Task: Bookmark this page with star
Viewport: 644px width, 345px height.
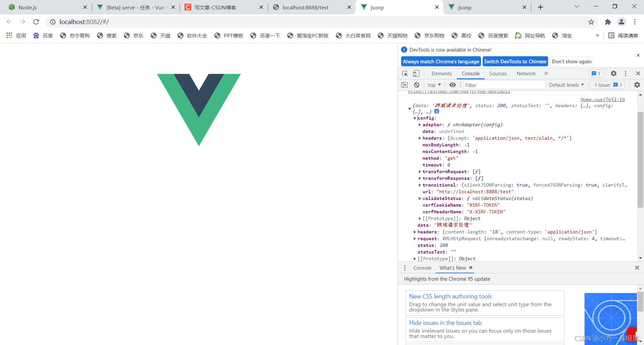Action: tap(591, 22)
